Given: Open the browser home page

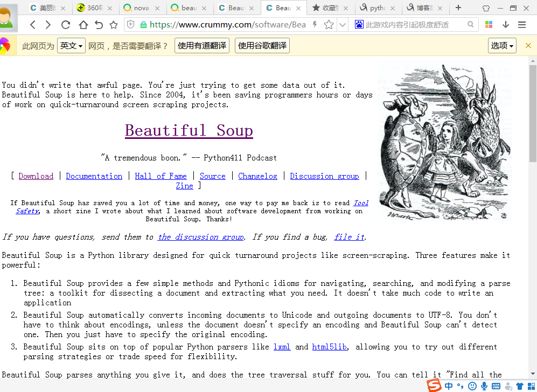Looking at the screenshot, I should [83, 25].
